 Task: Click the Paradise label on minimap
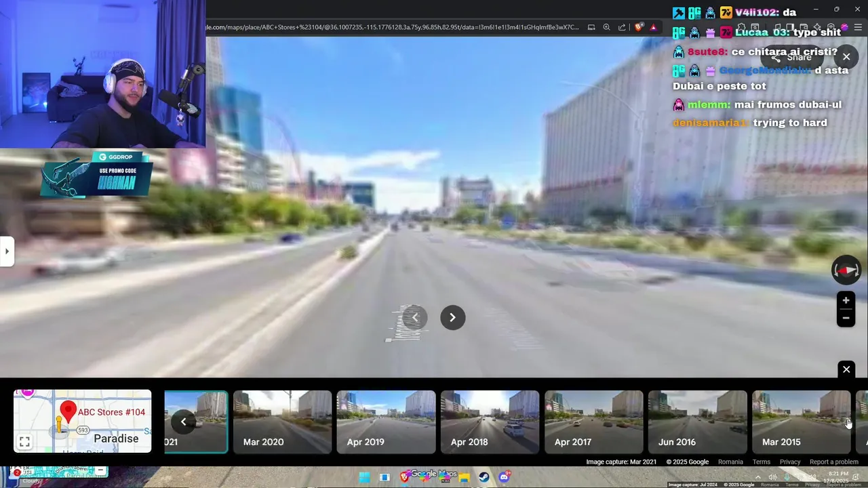(116, 439)
